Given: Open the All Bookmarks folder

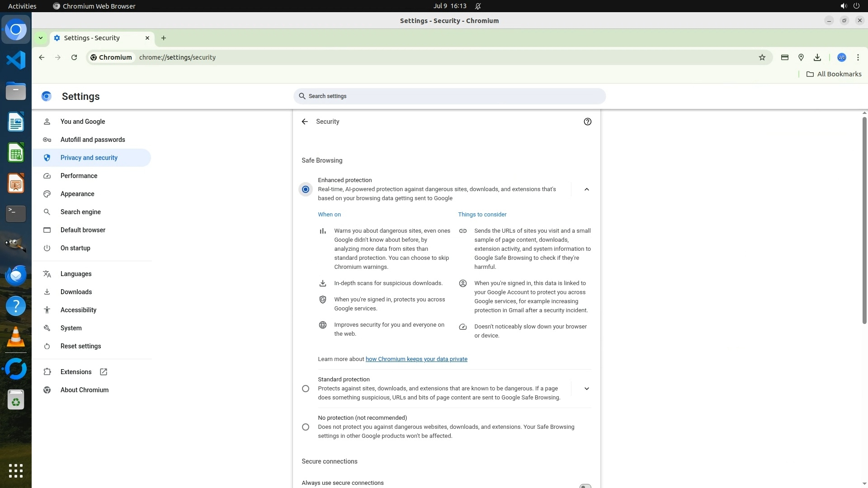Looking at the screenshot, I should 834,74.
